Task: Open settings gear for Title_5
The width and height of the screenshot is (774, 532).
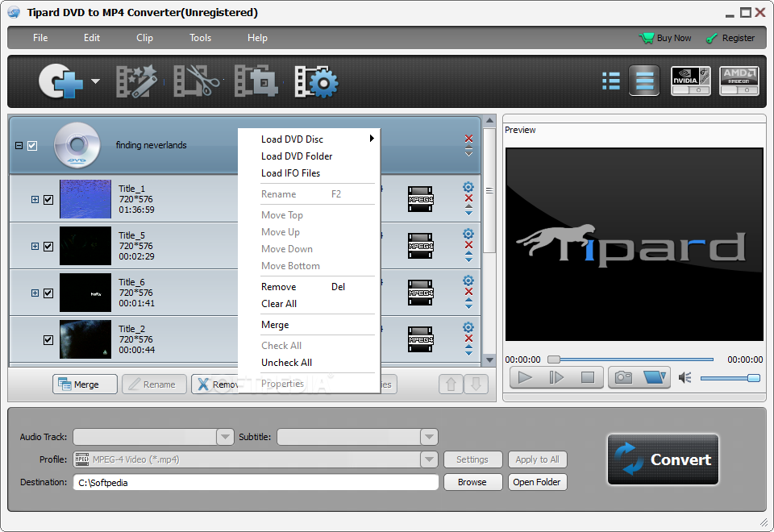Action: coord(468,234)
